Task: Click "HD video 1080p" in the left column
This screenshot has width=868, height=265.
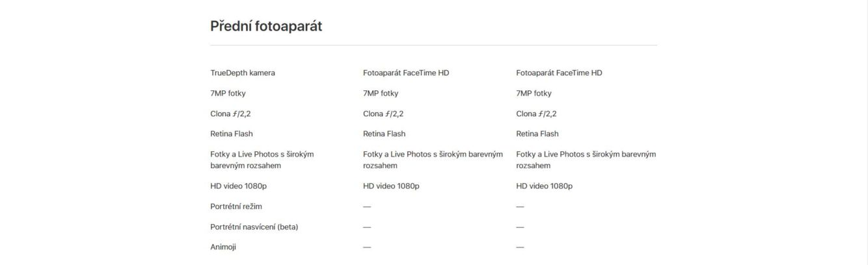Action: click(x=238, y=186)
